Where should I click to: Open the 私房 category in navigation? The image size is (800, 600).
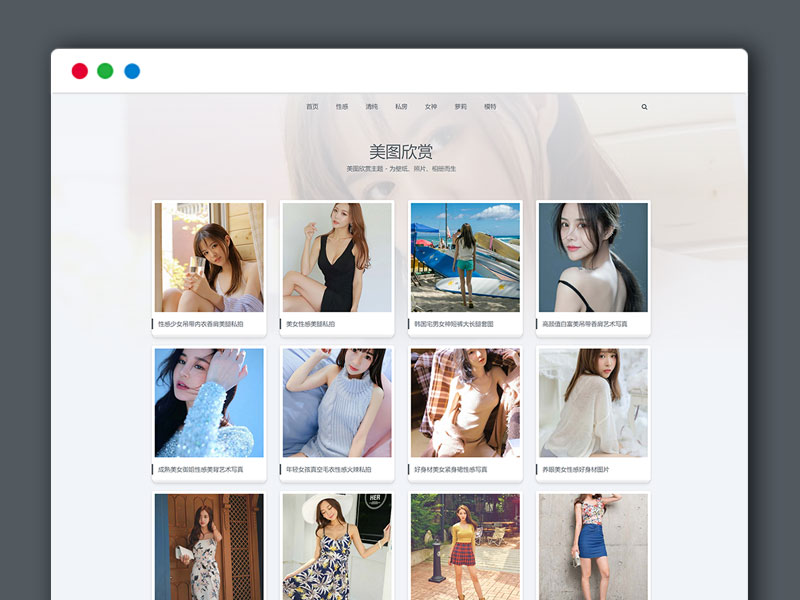tap(401, 107)
